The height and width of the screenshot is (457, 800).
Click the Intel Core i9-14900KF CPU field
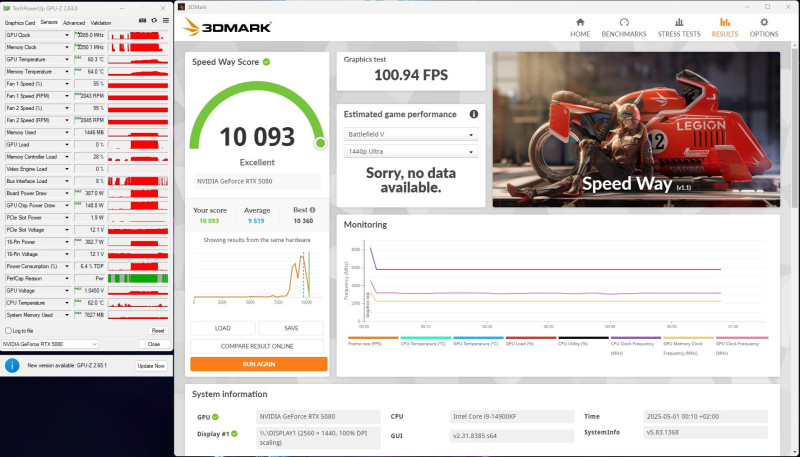pos(512,417)
